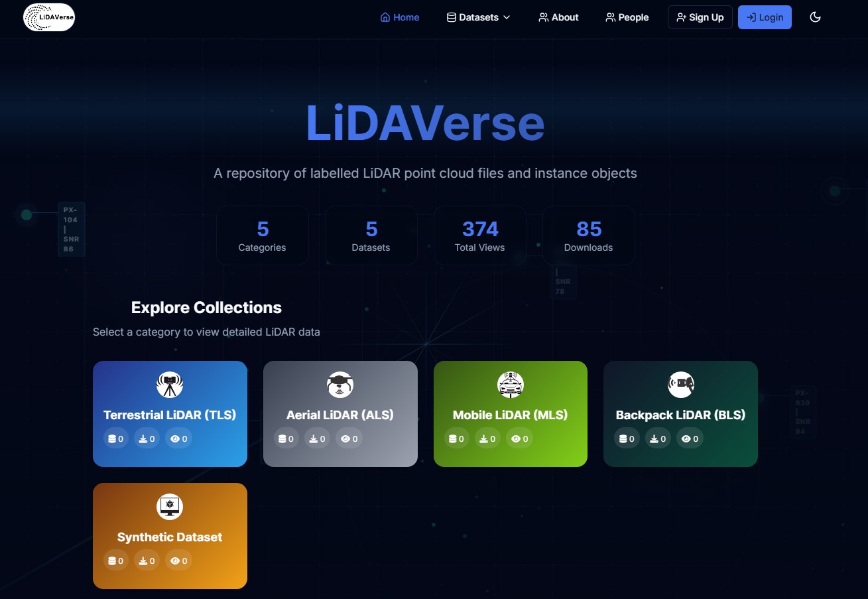
Task: Open the About page
Action: pyautogui.click(x=559, y=17)
